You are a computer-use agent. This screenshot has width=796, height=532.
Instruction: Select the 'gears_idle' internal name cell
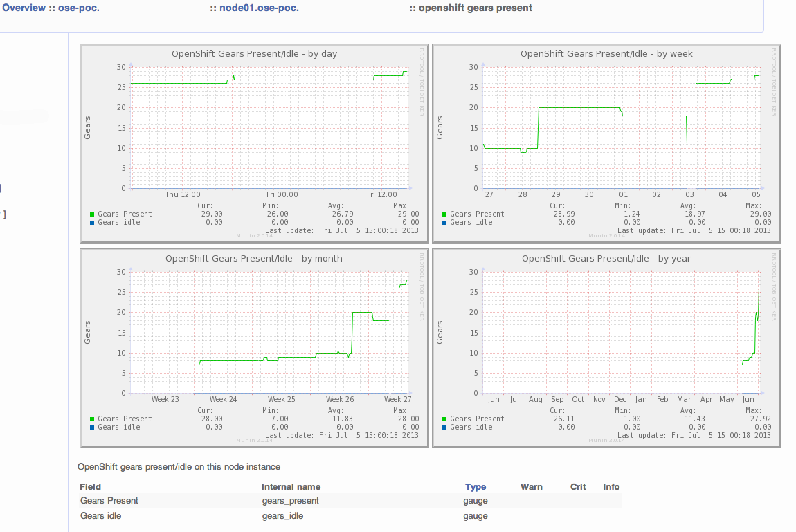tap(282, 516)
